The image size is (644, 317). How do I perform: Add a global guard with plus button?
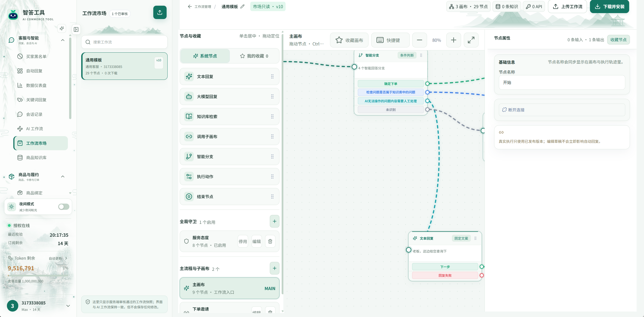tap(274, 221)
